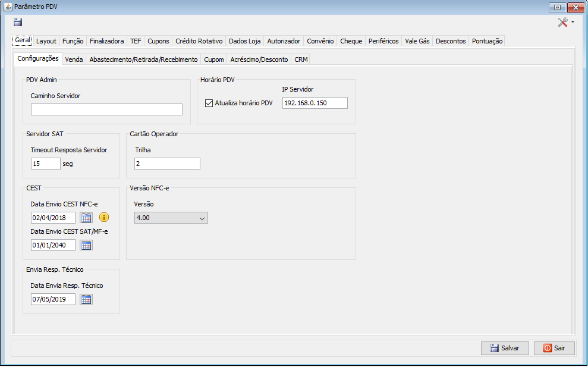The height and width of the screenshot is (367, 588).
Task: Select the Descontos tab
Action: click(x=451, y=41)
